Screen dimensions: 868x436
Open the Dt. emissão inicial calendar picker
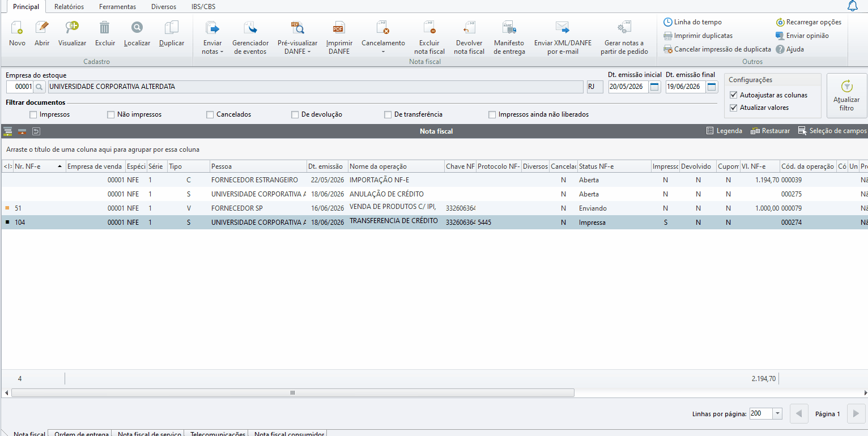[x=654, y=87]
